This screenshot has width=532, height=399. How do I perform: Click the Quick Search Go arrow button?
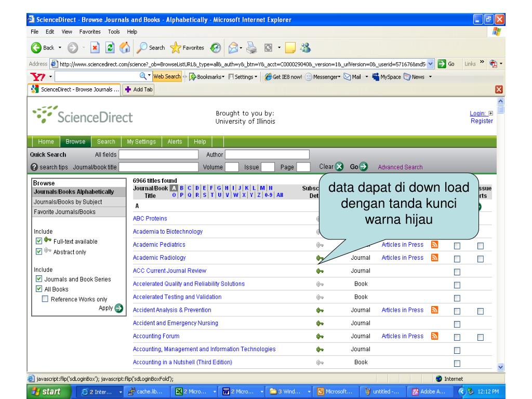pyautogui.click(x=363, y=167)
